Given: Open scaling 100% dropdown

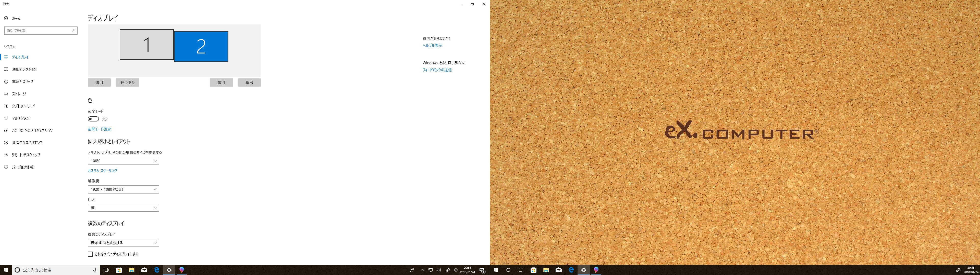Looking at the screenshot, I should pos(123,161).
